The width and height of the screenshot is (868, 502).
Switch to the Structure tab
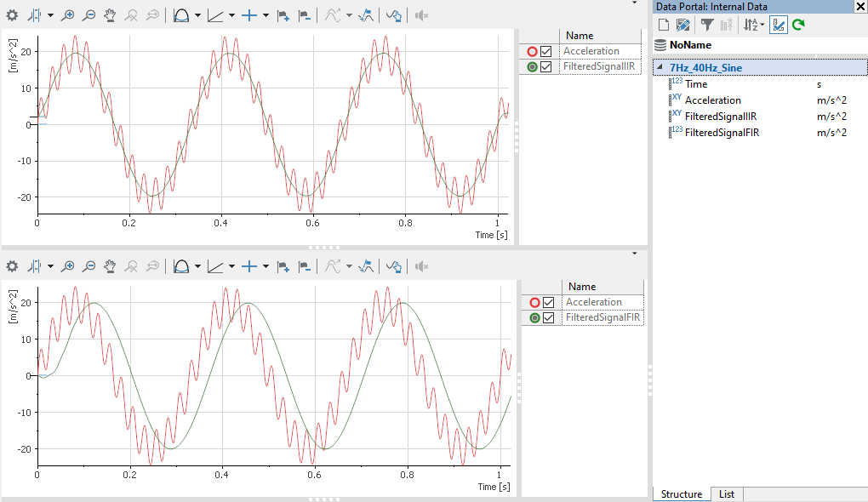coord(681,494)
